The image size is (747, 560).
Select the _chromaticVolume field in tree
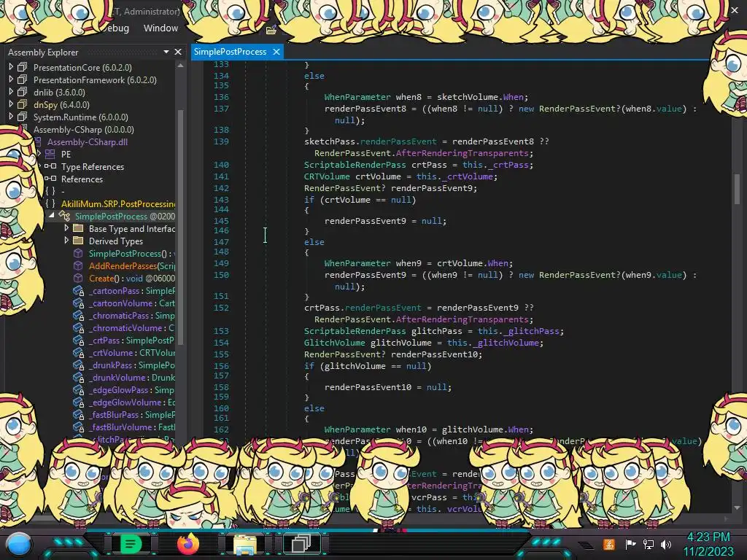pos(131,327)
